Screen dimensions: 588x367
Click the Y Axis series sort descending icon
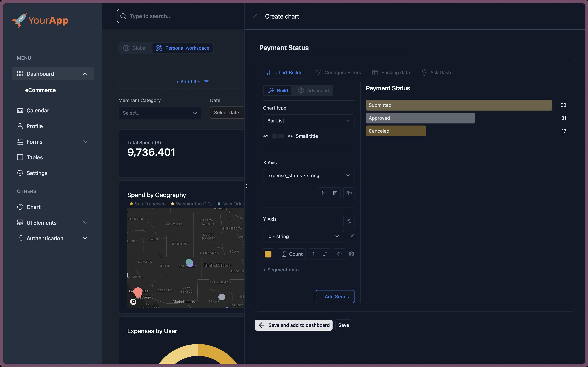coord(325,254)
